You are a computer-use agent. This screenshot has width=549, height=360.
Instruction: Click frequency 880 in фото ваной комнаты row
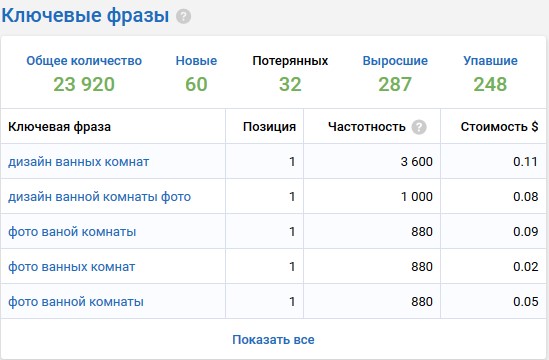[x=422, y=232]
